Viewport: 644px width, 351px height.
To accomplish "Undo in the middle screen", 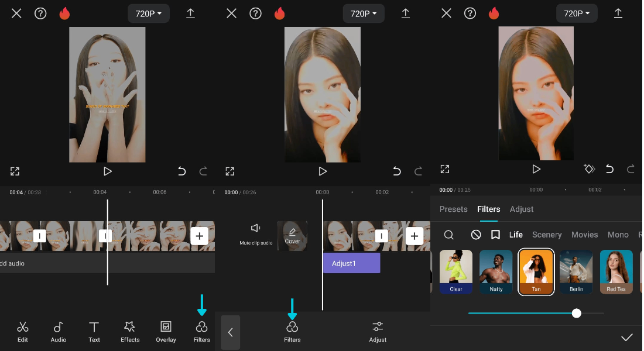I will click(397, 171).
